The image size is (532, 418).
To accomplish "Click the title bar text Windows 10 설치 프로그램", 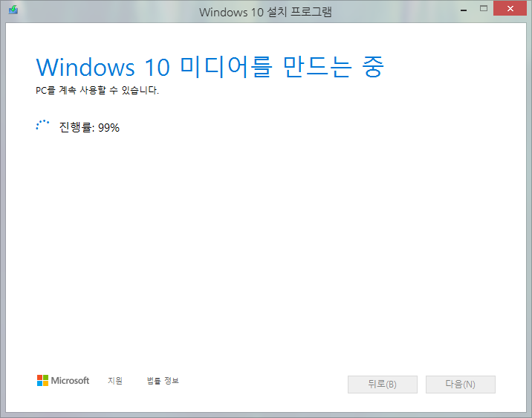I will click(x=265, y=12).
